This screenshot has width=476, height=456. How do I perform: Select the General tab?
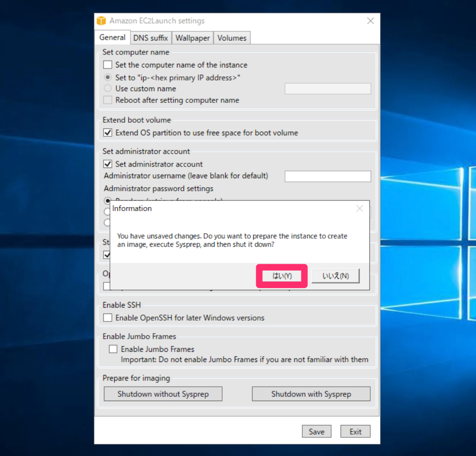pyautogui.click(x=112, y=38)
